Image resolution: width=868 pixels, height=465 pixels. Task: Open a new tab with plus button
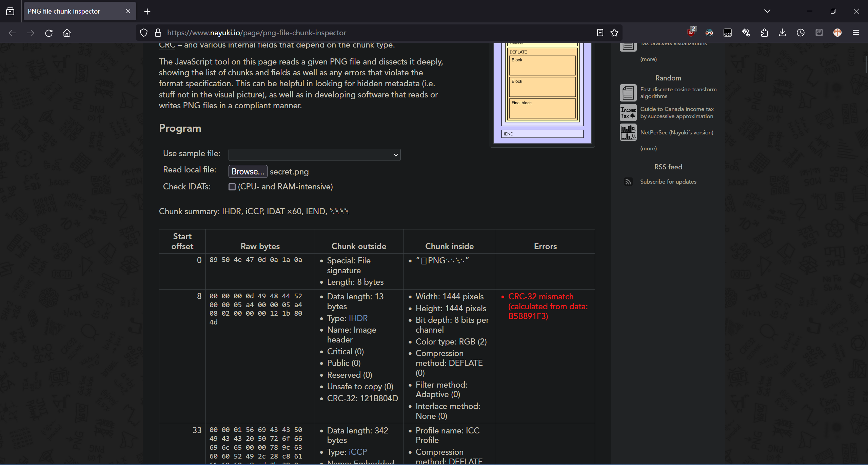[x=147, y=12]
